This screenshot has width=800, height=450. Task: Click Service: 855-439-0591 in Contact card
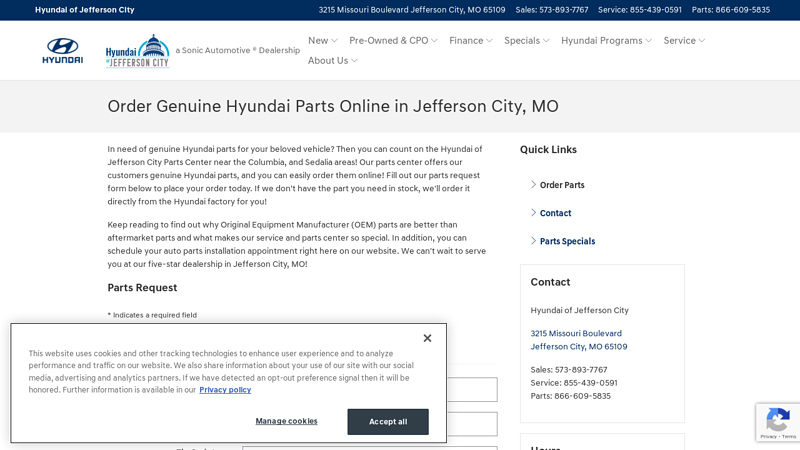pos(574,383)
